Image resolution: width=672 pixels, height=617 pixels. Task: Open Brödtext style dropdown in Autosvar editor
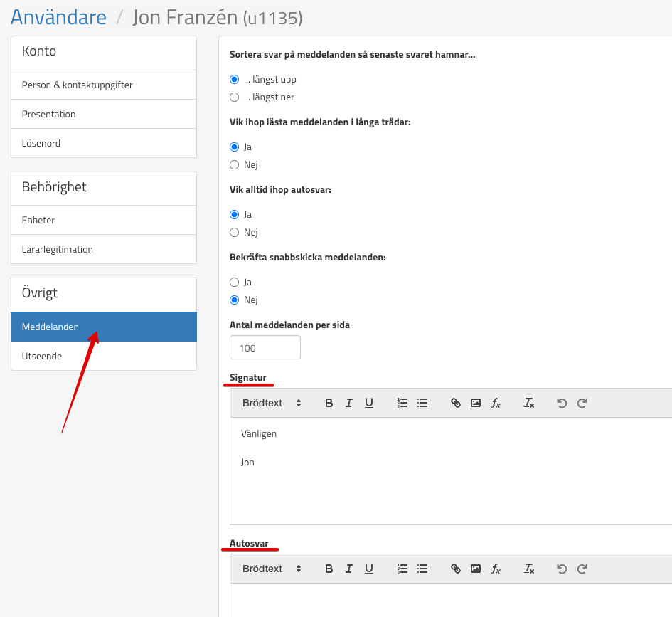(272, 569)
